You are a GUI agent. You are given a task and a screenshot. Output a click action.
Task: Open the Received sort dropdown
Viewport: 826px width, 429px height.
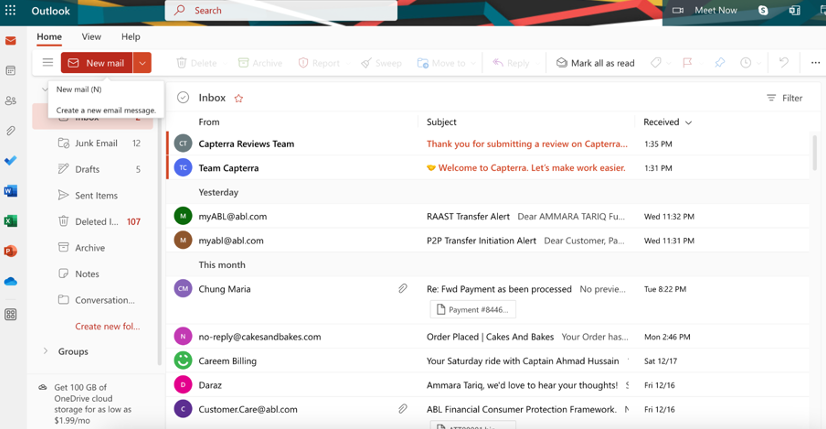pyautogui.click(x=668, y=122)
